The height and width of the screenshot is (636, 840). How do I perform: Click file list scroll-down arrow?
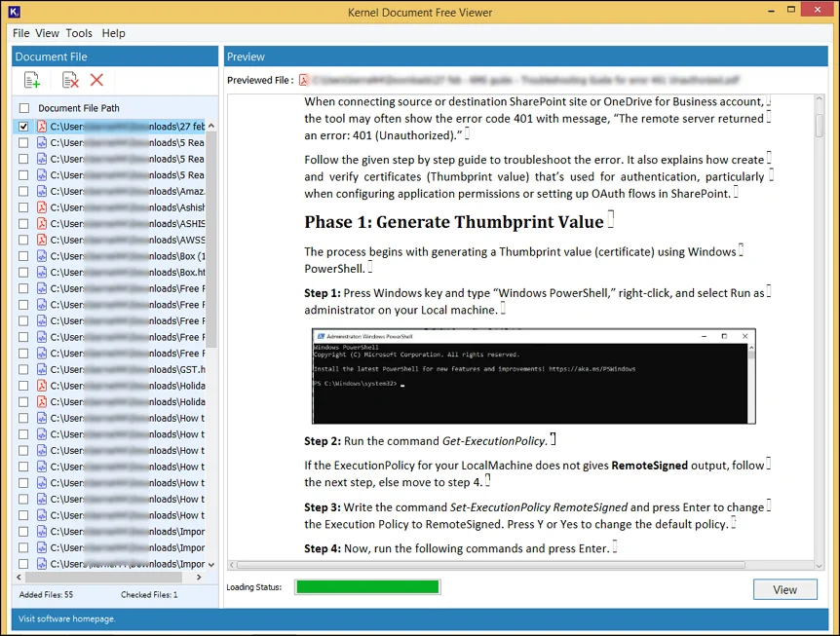pyautogui.click(x=211, y=564)
